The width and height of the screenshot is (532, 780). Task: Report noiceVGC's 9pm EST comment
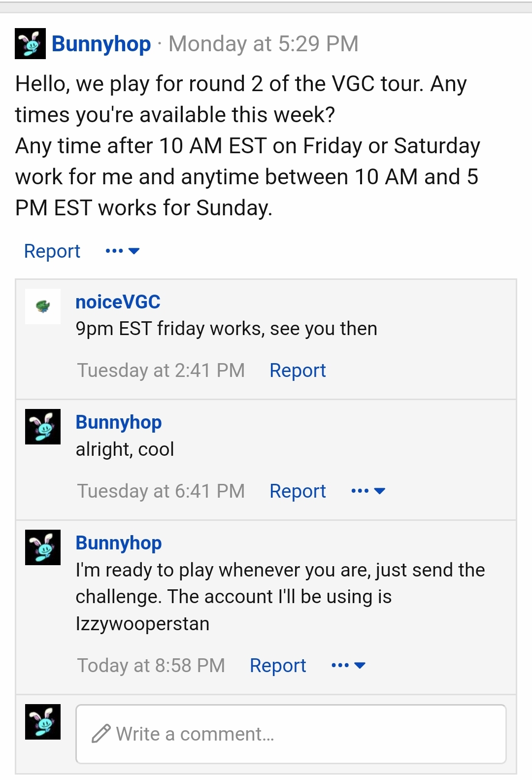click(298, 371)
